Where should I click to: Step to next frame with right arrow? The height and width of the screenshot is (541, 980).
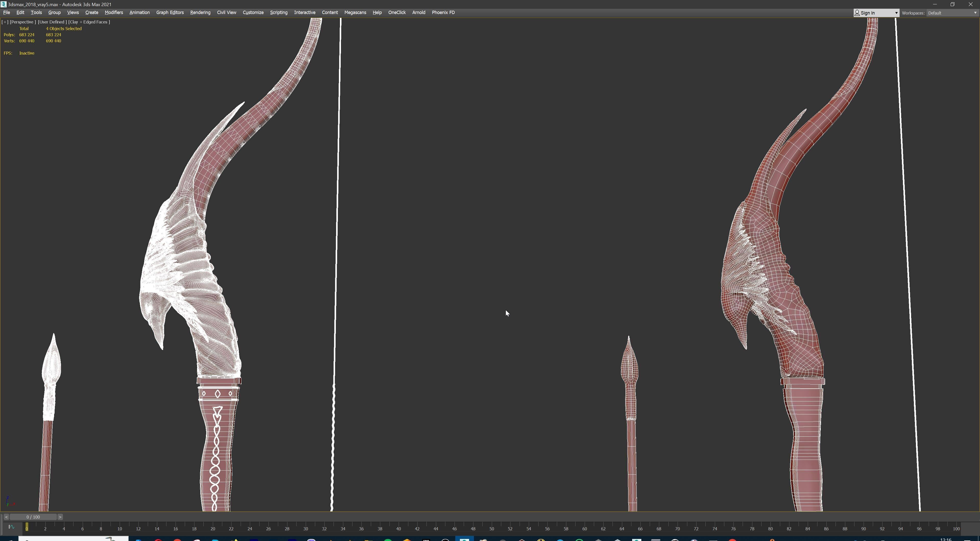point(60,517)
